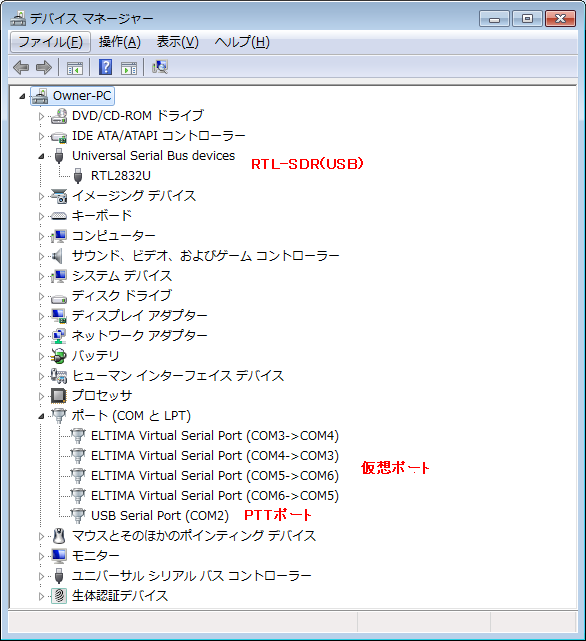
Task: Collapse Universal Serial Bus devices node
Action: (41, 156)
